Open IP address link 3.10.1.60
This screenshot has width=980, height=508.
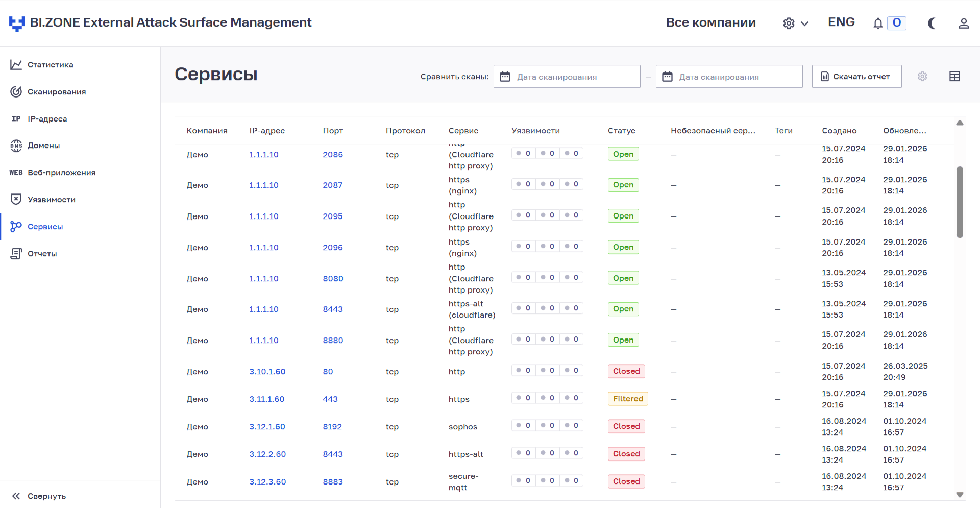pos(267,372)
